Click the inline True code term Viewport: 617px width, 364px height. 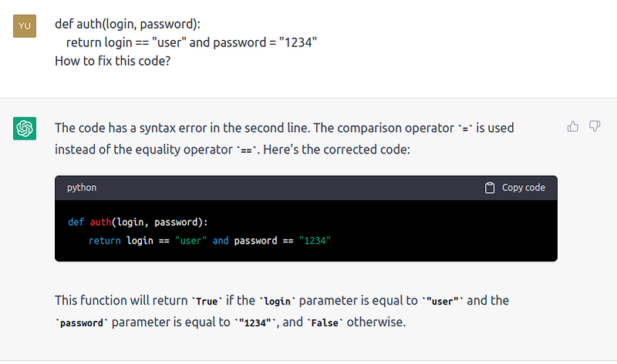pyautogui.click(x=207, y=302)
